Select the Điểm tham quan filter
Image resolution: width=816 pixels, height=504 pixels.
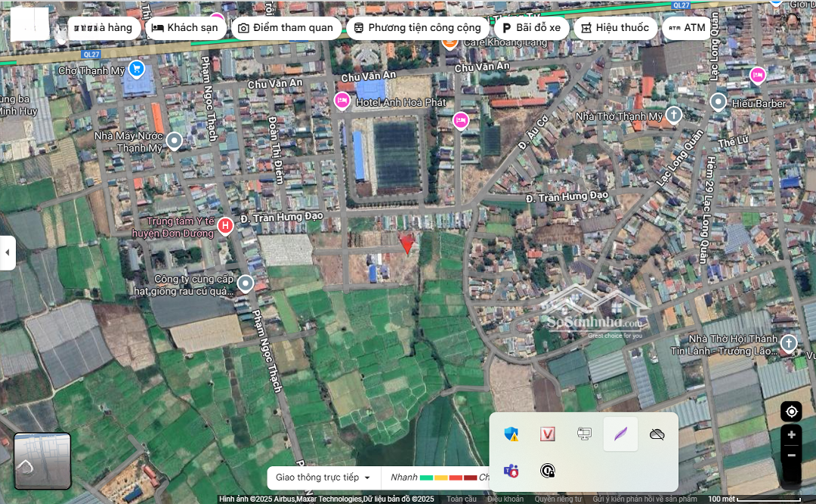(x=286, y=28)
